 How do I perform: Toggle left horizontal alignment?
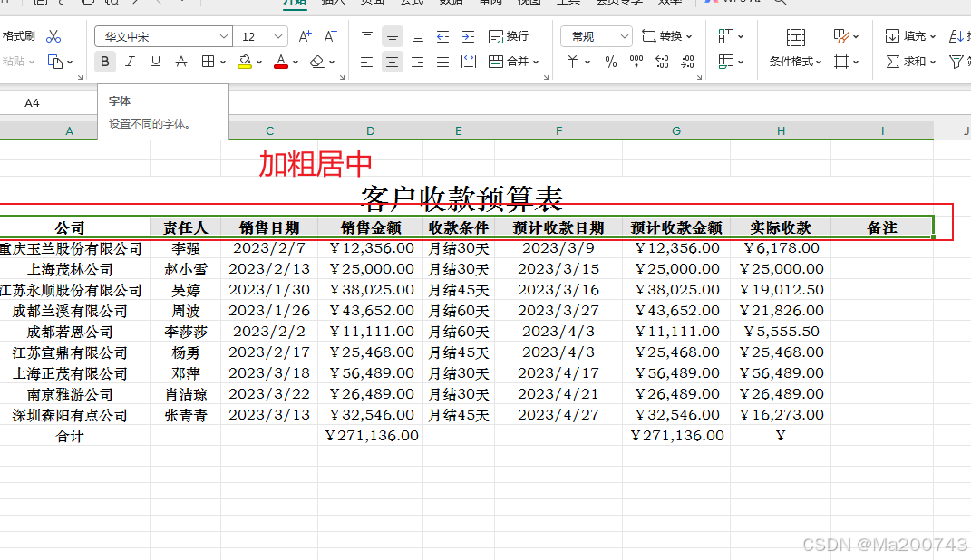(x=366, y=62)
